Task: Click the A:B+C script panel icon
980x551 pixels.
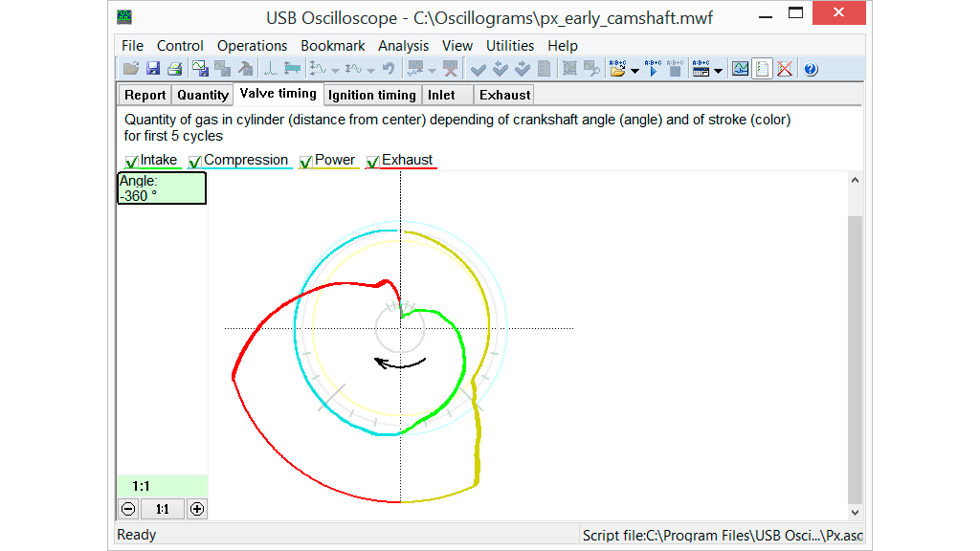Action: point(702,69)
